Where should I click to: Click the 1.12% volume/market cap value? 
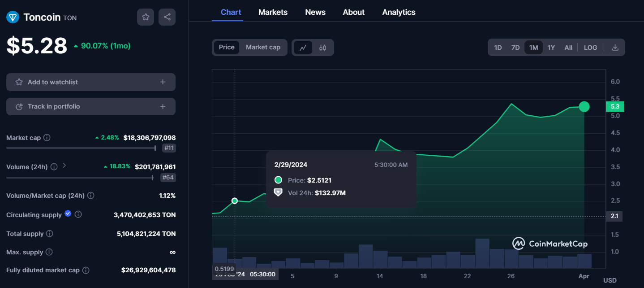click(167, 196)
